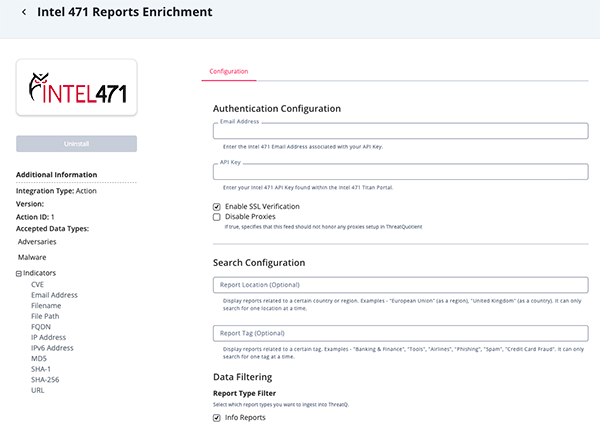
Task: Click the Intel 471 Reports Enrichment title
Action: (x=125, y=12)
